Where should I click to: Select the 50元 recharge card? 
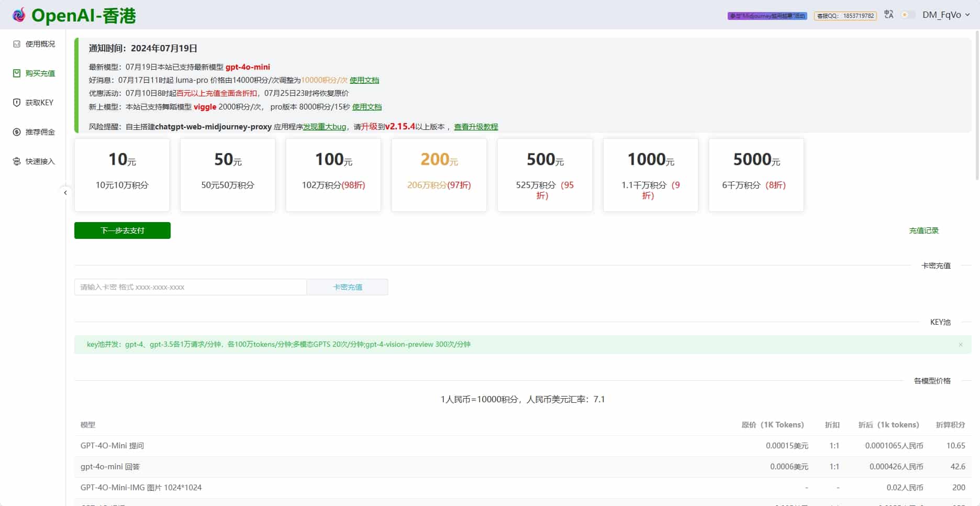(228, 175)
